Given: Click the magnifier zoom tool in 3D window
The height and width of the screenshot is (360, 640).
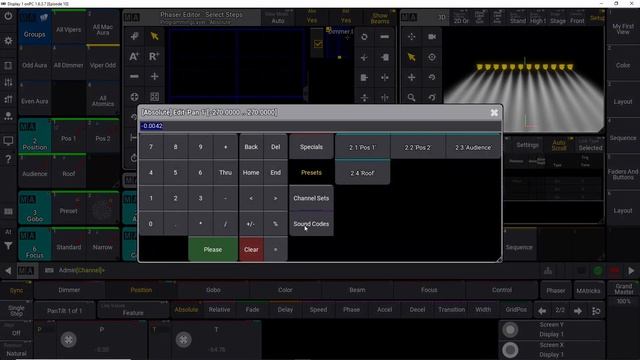Looking at the screenshot, I should click(411, 97).
